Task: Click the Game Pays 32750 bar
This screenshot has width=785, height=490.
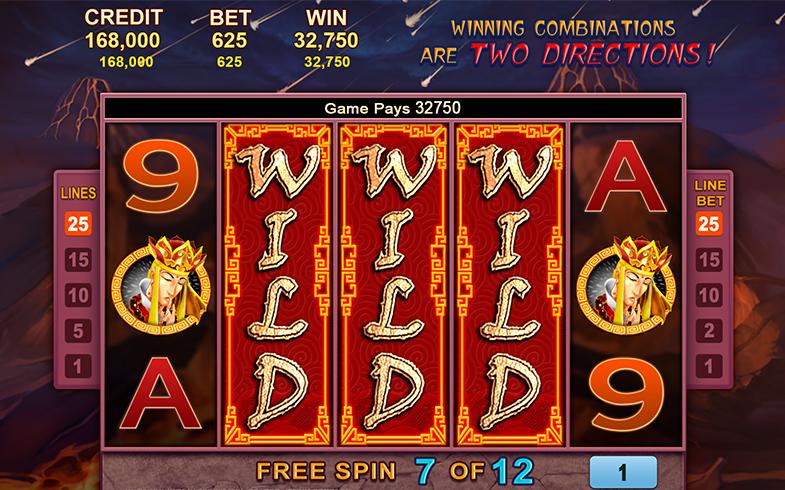Action: pos(393,108)
